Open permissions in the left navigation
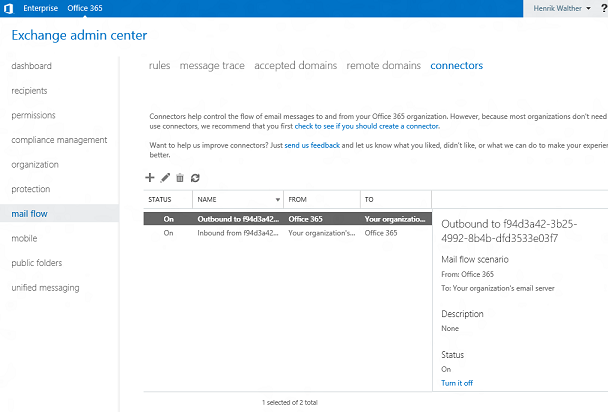The height and width of the screenshot is (412, 608). pos(33,115)
